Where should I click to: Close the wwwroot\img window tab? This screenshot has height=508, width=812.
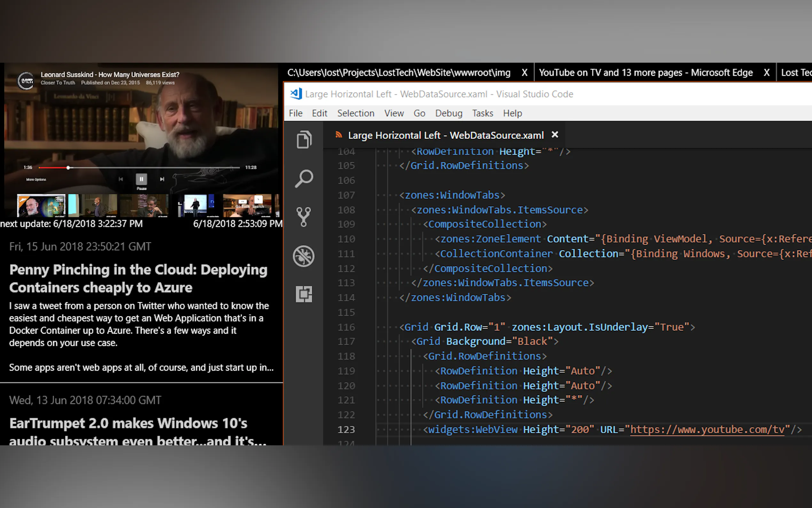click(524, 73)
